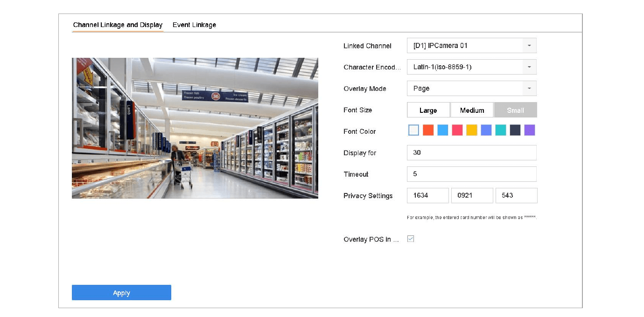The width and height of the screenshot is (644, 317).
Task: Click the Overlay POS in ... label
Action: [x=371, y=239]
